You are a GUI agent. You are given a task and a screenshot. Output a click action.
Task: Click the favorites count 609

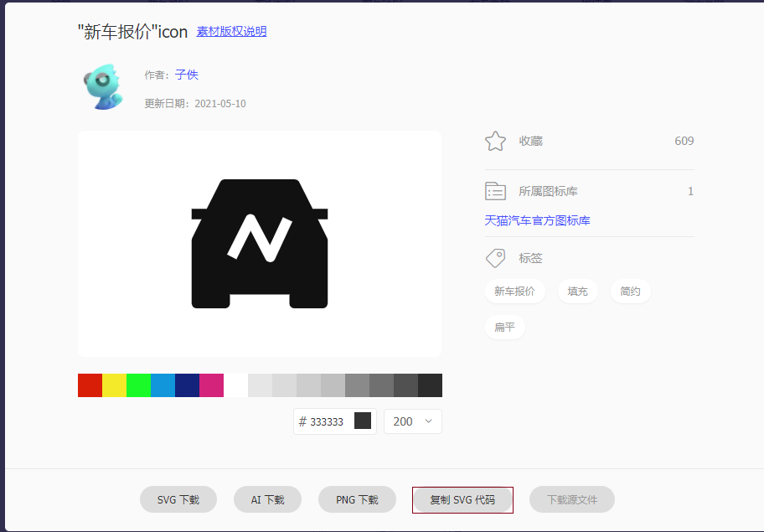684,141
